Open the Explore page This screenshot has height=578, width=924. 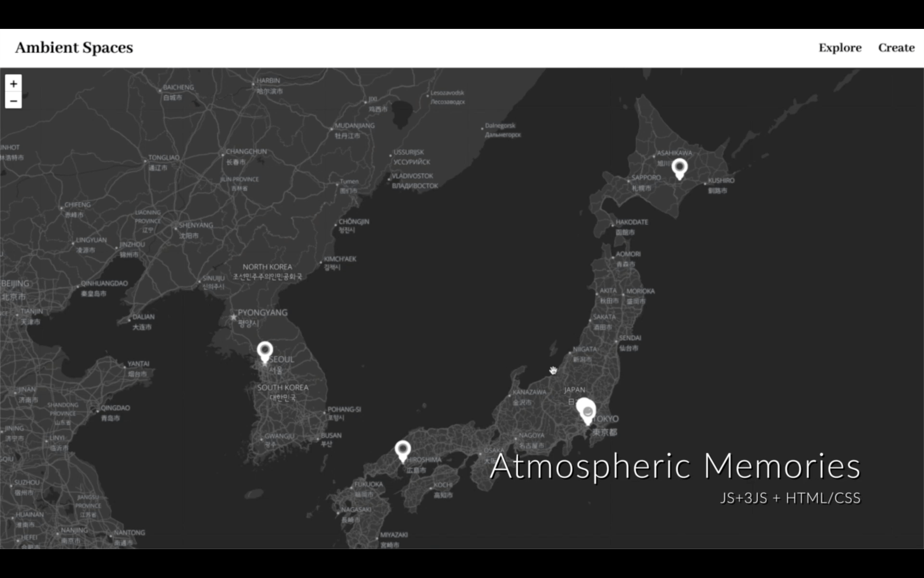pos(840,48)
